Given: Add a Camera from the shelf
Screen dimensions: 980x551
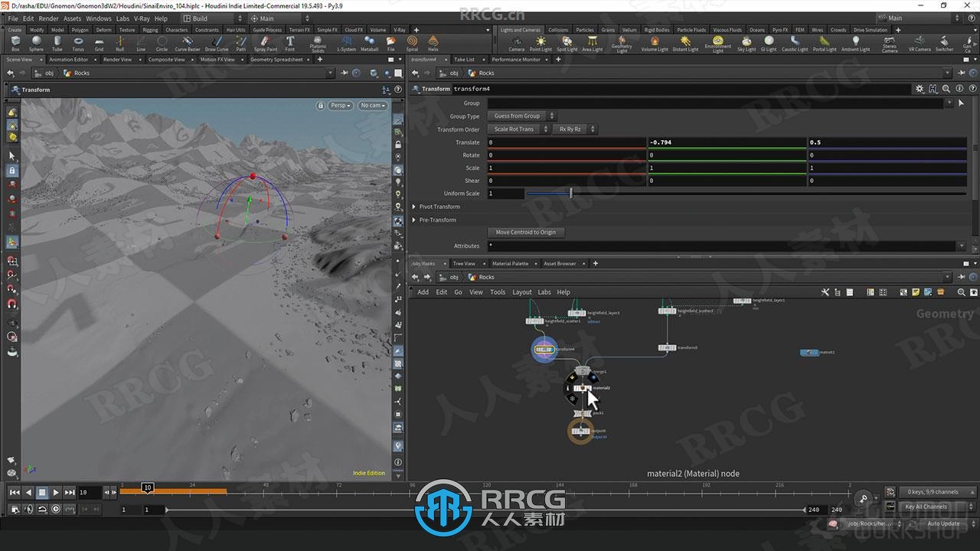Looking at the screenshot, I should click(x=517, y=44).
